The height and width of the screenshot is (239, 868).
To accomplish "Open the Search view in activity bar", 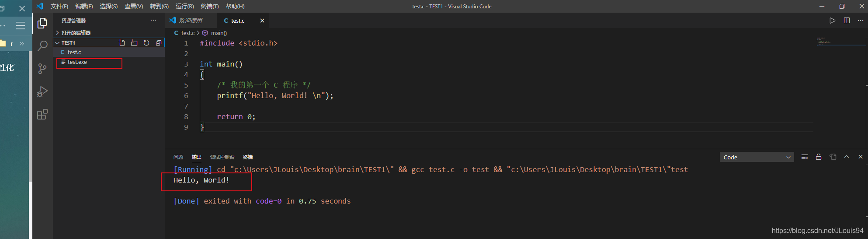I will [x=42, y=46].
